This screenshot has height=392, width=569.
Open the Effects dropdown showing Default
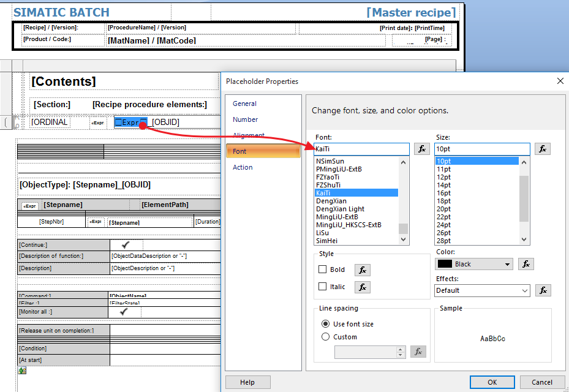482,290
